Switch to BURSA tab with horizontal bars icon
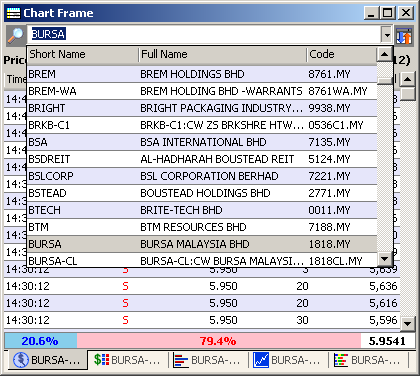The height and width of the screenshot is (376, 420). (208, 360)
